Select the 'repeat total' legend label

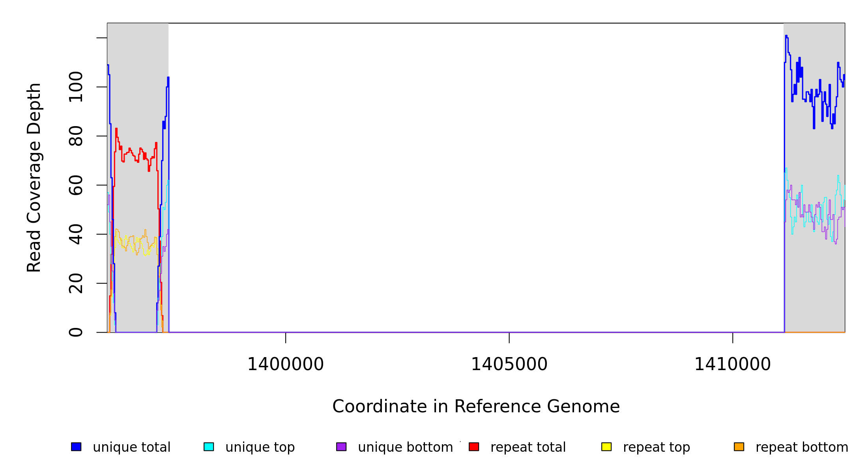coord(528,447)
